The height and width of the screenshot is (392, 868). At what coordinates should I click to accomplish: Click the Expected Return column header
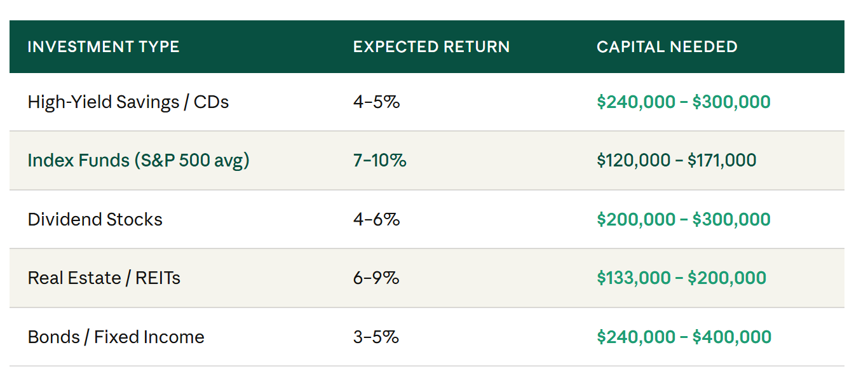click(x=431, y=47)
